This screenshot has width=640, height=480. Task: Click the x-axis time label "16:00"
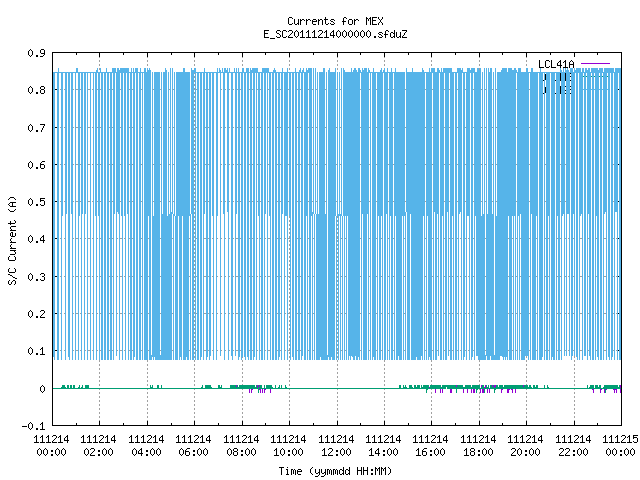coord(430,452)
